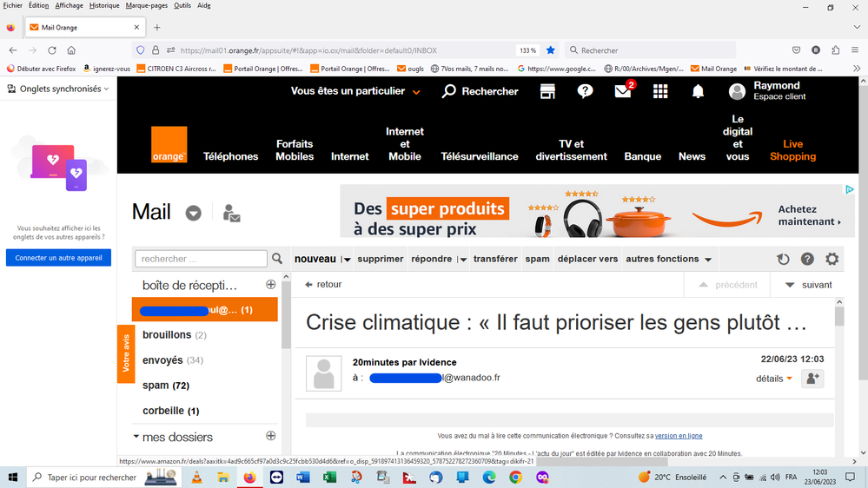Image resolution: width=868 pixels, height=488 pixels.
Task: Open Onglets synchronisés sidebar dropdown
Action: 57,89
